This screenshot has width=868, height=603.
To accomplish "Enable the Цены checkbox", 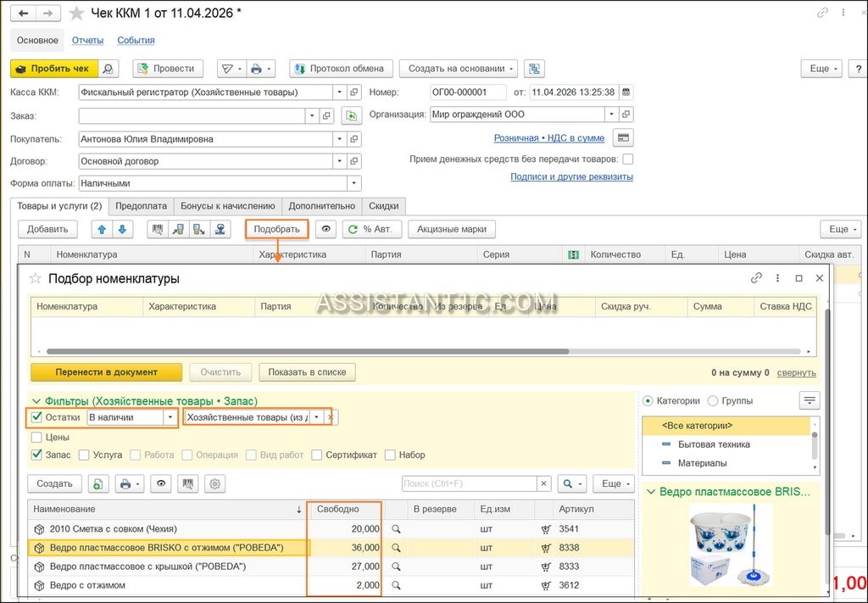I will point(37,438).
